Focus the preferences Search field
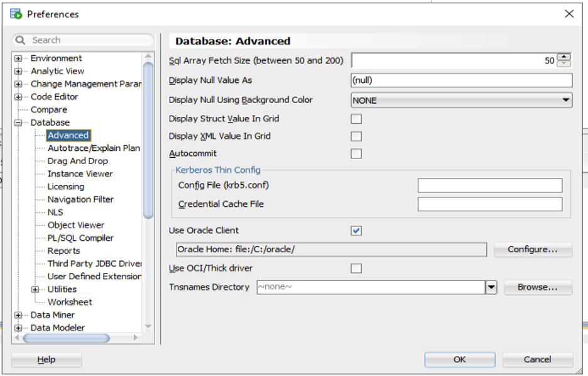The width and height of the screenshot is (588, 376). click(x=84, y=40)
